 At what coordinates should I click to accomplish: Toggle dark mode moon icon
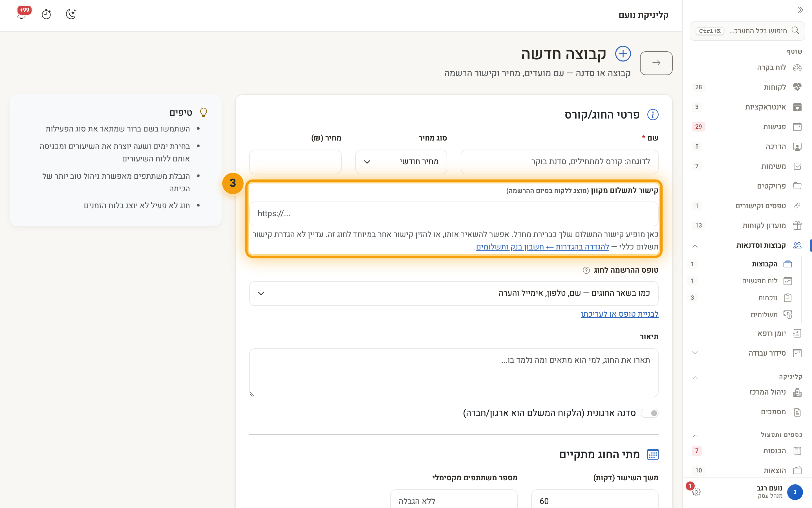[71, 14]
